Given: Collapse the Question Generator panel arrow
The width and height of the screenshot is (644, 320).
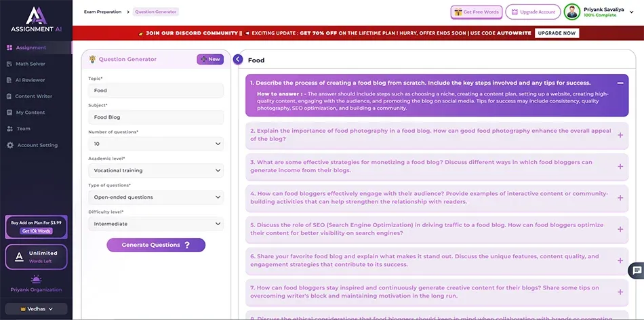Looking at the screenshot, I should coord(238,60).
